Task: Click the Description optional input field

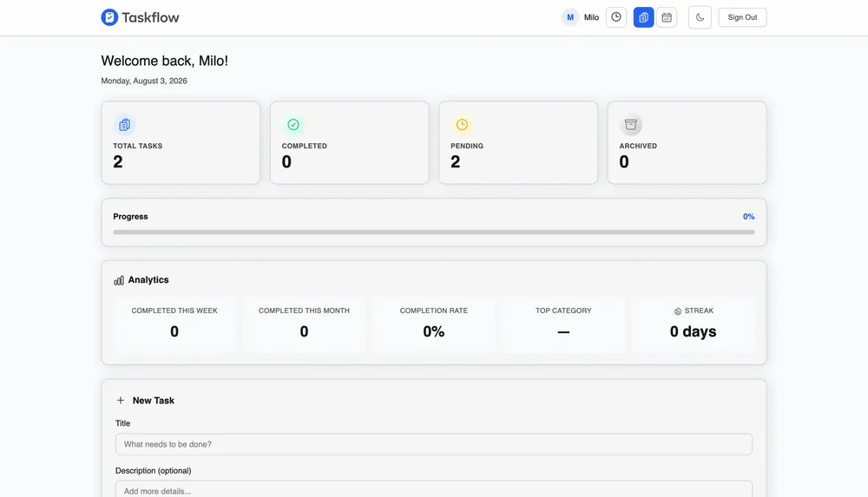Action: tap(433, 489)
